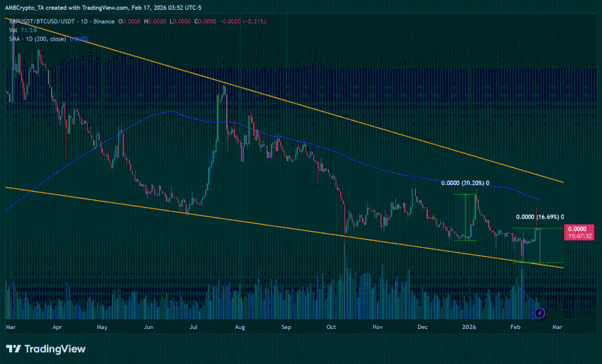
Task: Click the Nov label on time axis
Action: (x=378, y=327)
